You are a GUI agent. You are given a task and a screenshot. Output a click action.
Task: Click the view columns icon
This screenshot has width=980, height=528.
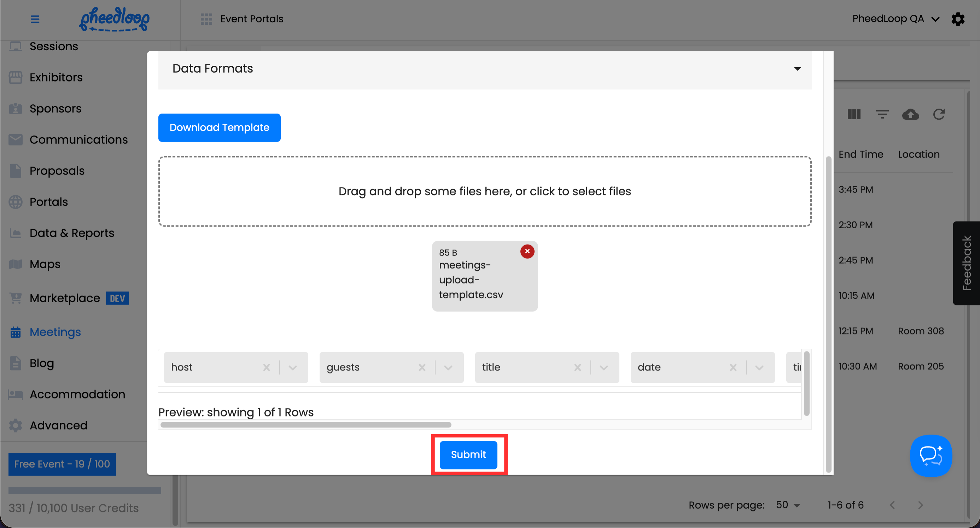point(854,115)
